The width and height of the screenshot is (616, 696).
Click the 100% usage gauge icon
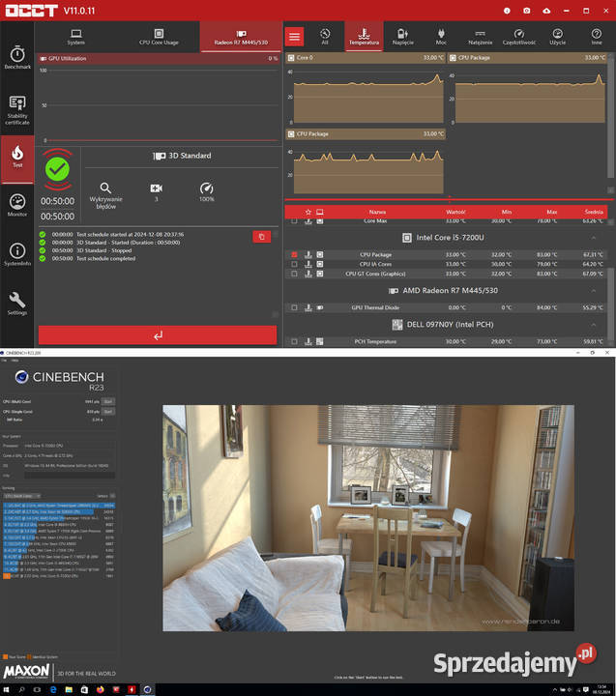point(207,188)
